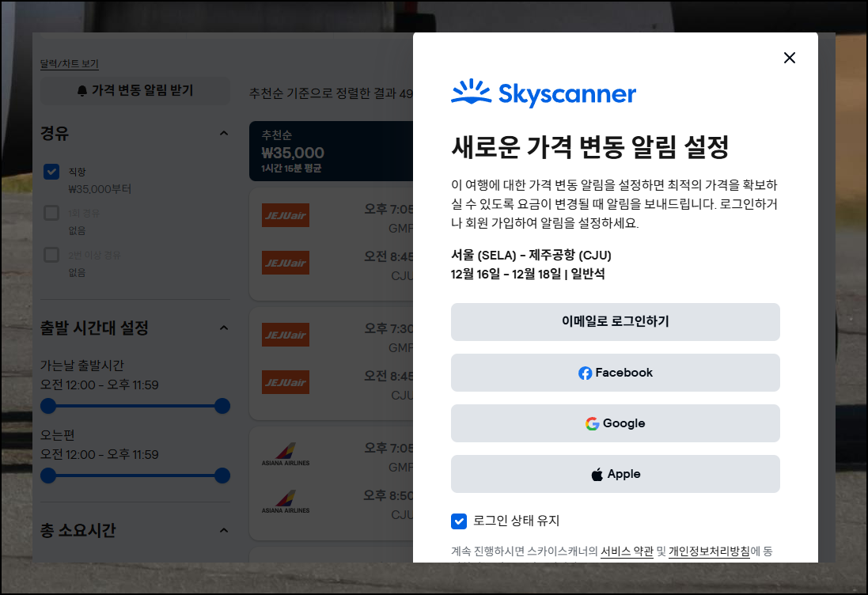The width and height of the screenshot is (868, 595).
Task: Open 달력/차트 보기 link
Action: pyautogui.click(x=69, y=63)
